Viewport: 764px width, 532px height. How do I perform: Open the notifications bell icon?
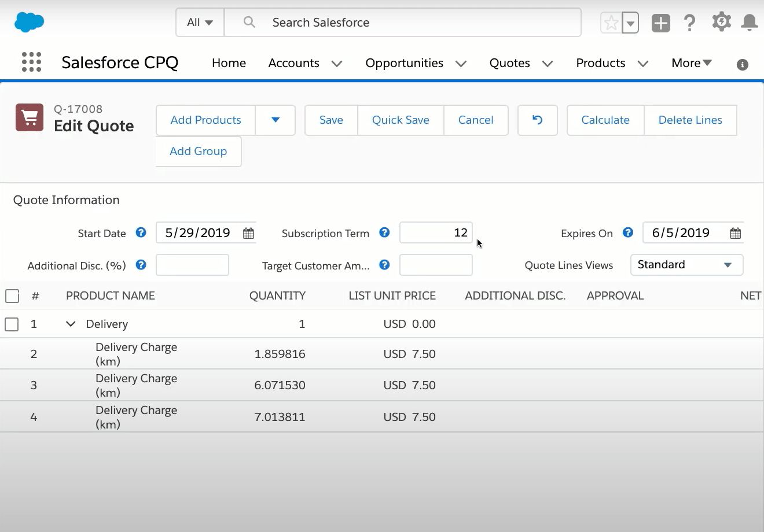point(750,23)
